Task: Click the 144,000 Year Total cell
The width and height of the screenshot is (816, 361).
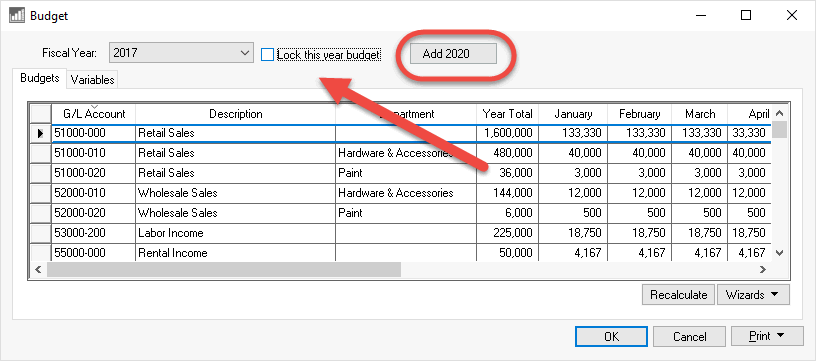Action: pyautogui.click(x=507, y=193)
